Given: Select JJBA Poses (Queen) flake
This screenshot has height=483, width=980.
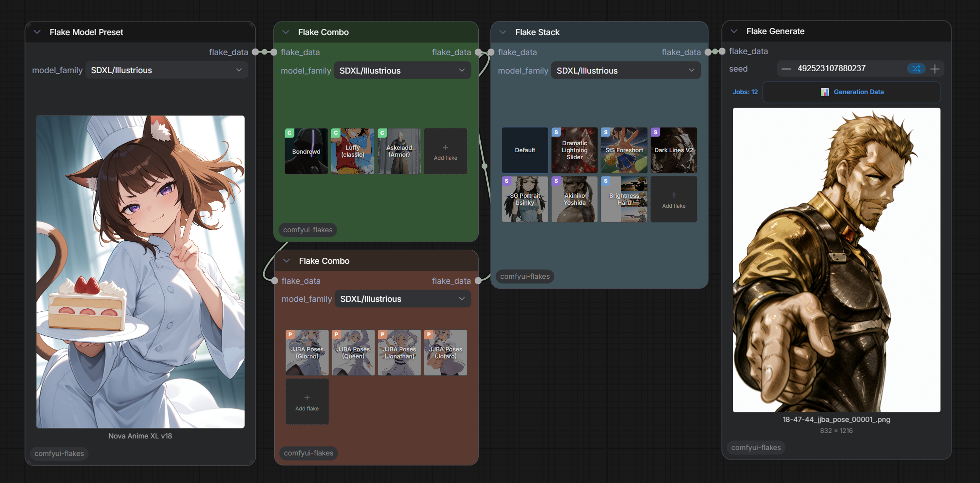Looking at the screenshot, I should (353, 353).
